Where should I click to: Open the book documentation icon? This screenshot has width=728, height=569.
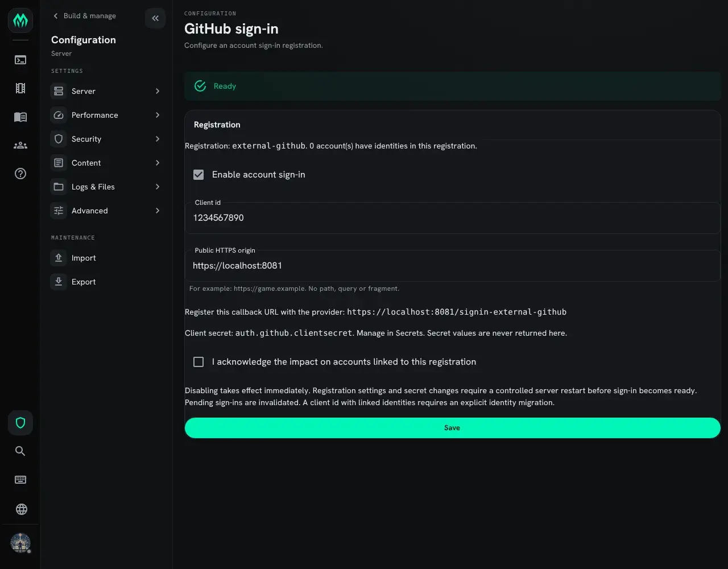tap(20, 117)
